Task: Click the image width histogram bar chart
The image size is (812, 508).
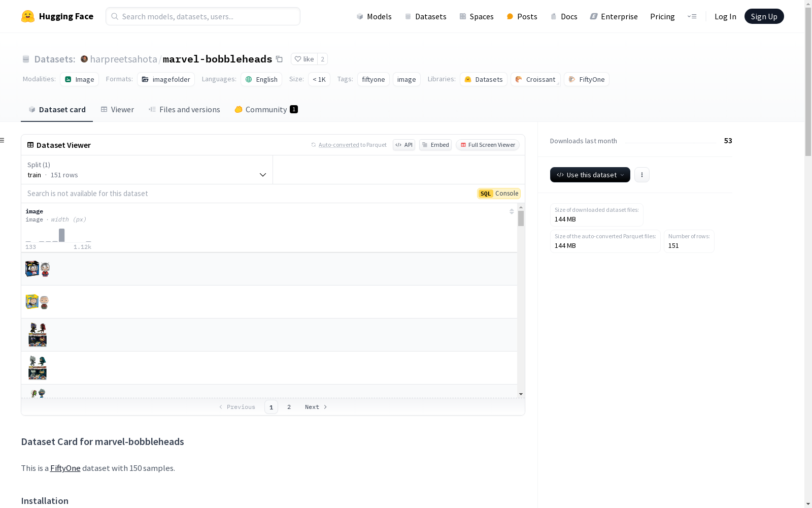Action: (x=58, y=235)
